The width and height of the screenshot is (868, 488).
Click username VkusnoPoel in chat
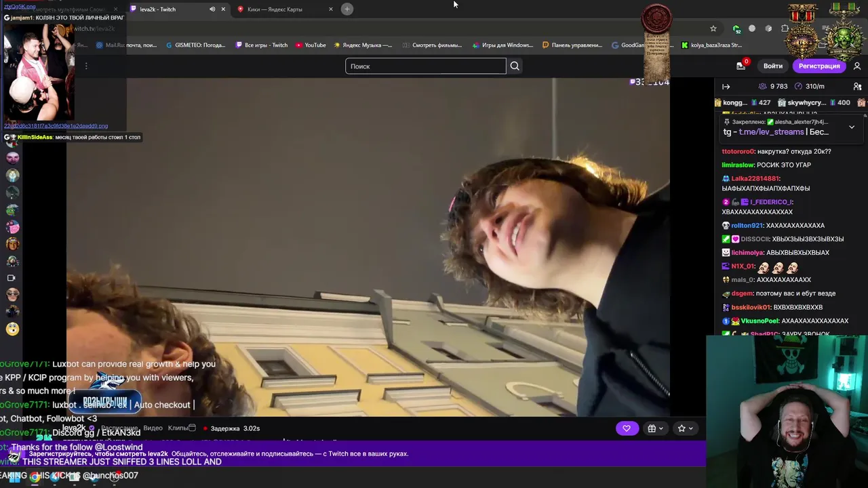coord(759,321)
